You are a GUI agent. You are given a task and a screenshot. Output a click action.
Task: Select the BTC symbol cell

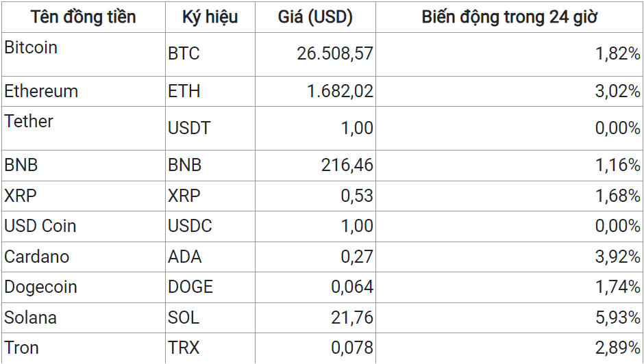tap(210, 55)
